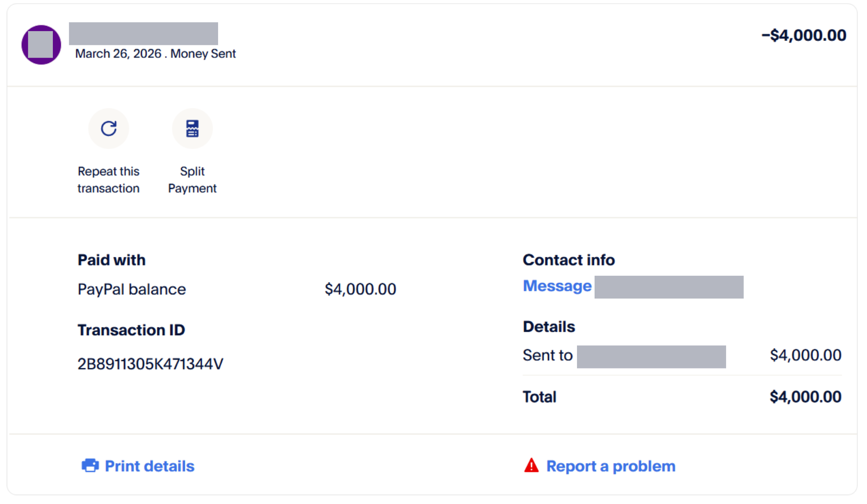Screen dimensions: 867x504
Task: Open the Report a problem link text
Action: click(611, 466)
